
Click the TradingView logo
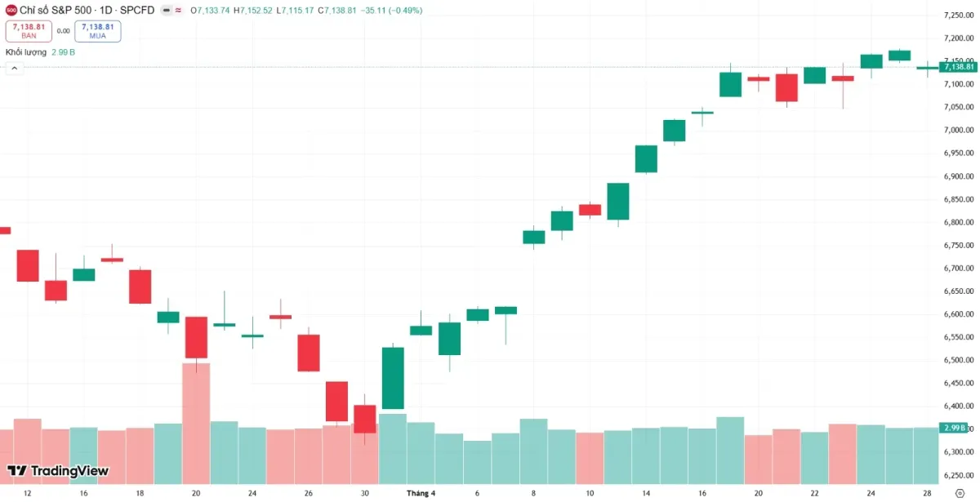point(57,471)
